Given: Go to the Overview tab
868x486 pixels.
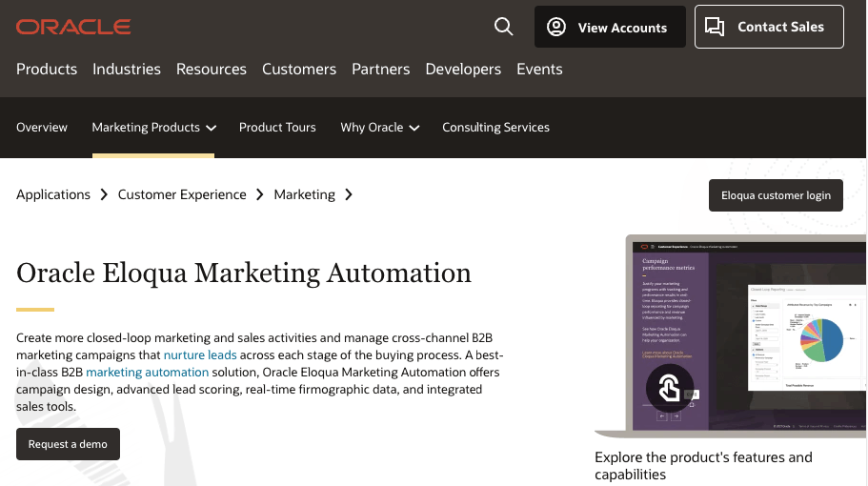Looking at the screenshot, I should [x=42, y=128].
